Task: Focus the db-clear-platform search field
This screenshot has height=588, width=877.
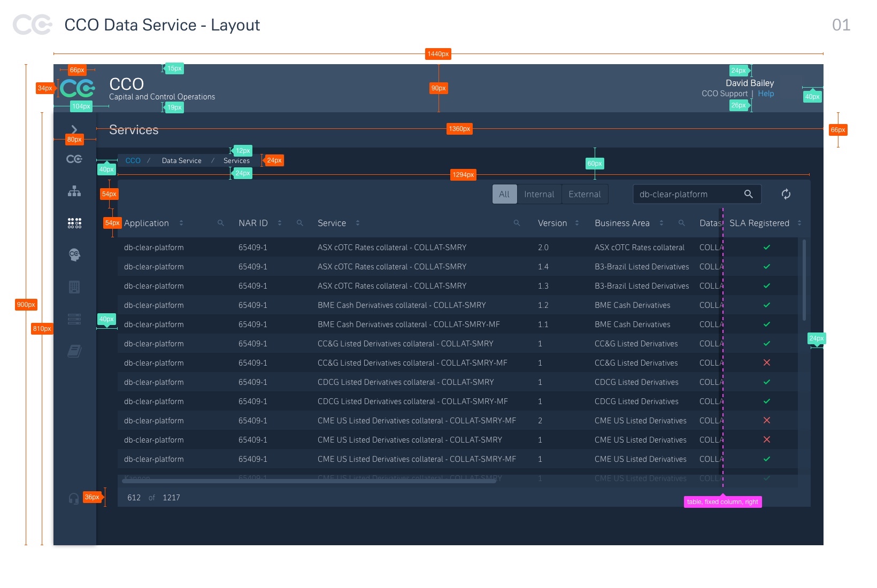Action: 687,195
